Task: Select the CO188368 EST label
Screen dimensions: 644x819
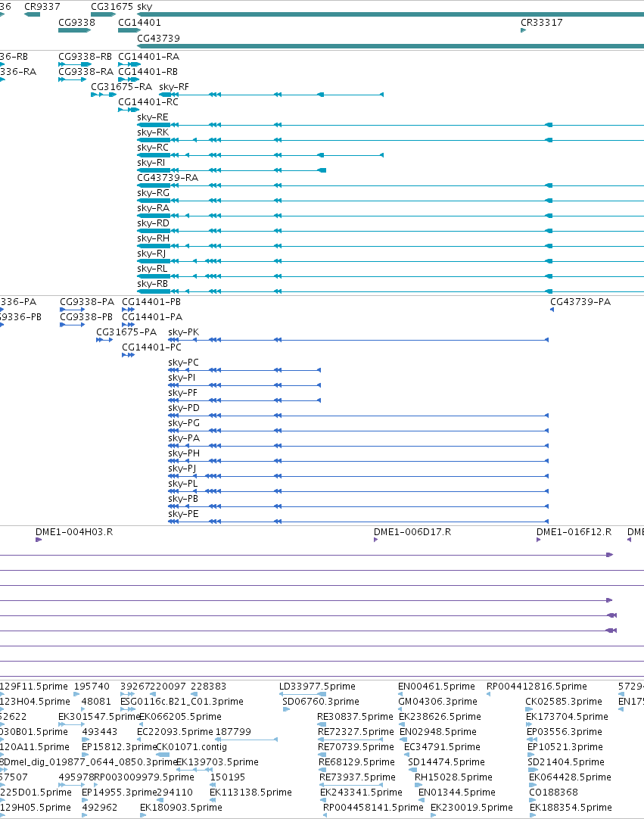Action: click(x=554, y=792)
